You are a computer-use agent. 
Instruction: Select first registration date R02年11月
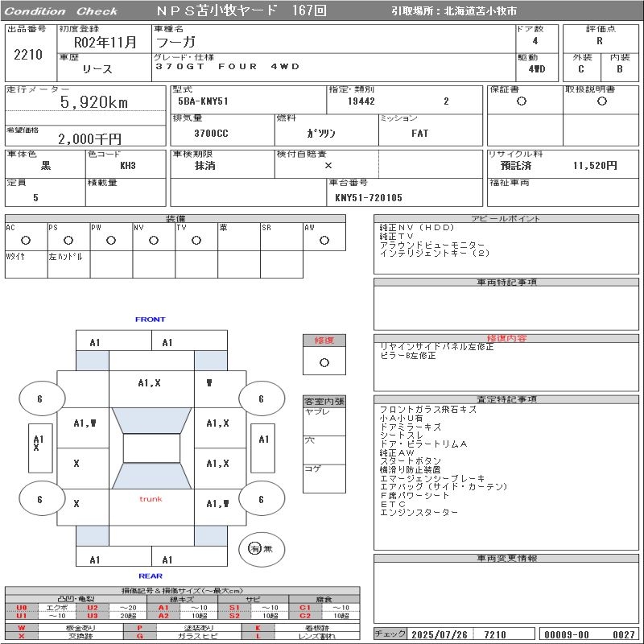pos(105,42)
